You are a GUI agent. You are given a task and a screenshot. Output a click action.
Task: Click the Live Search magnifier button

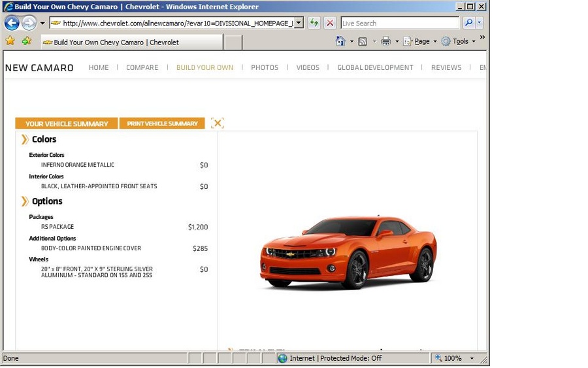468,23
